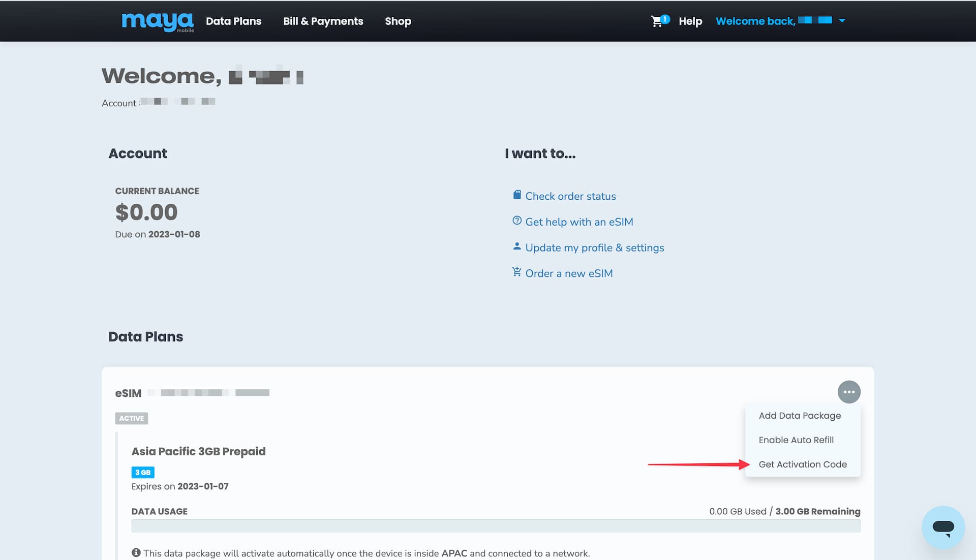Select Add Data Package from the menu
976x560 pixels.
point(800,416)
